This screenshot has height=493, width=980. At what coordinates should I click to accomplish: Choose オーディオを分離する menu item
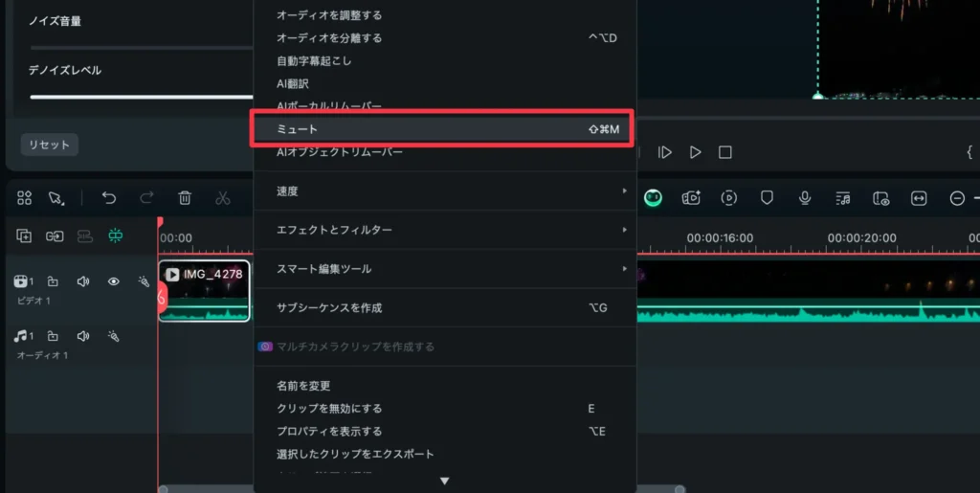pos(441,38)
